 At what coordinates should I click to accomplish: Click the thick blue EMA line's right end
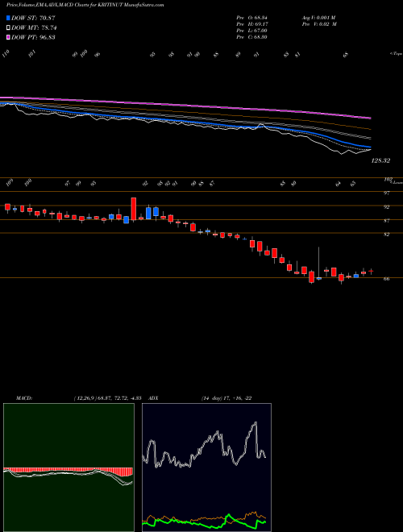369,148
